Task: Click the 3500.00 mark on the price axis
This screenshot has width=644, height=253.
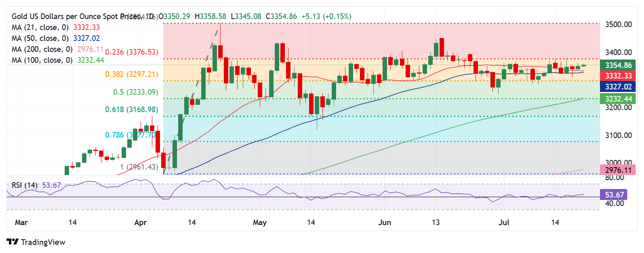Action: (x=619, y=25)
